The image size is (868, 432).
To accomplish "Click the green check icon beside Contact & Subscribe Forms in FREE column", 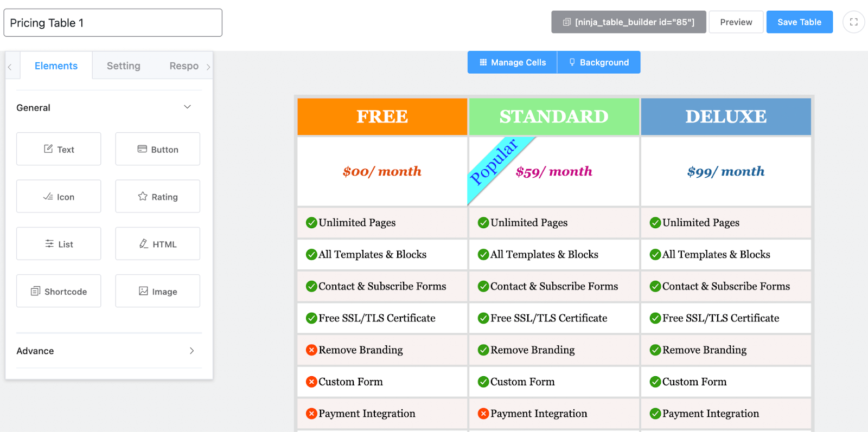I will pos(311,287).
